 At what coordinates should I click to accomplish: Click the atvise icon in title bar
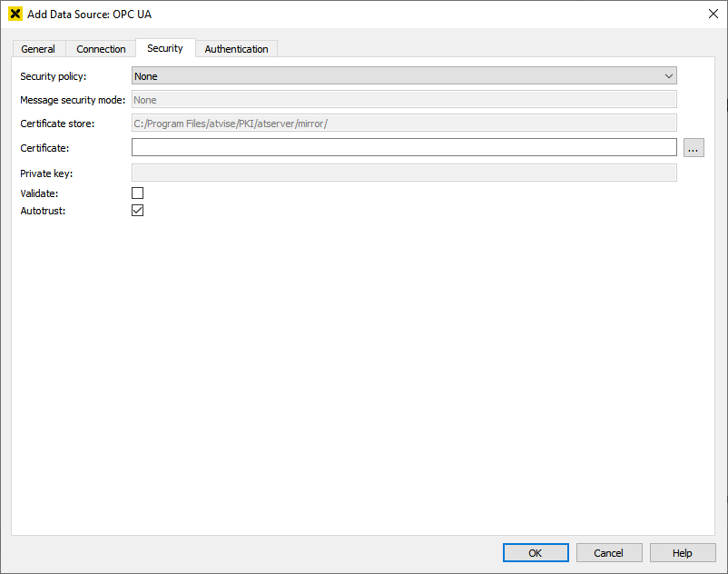point(15,15)
